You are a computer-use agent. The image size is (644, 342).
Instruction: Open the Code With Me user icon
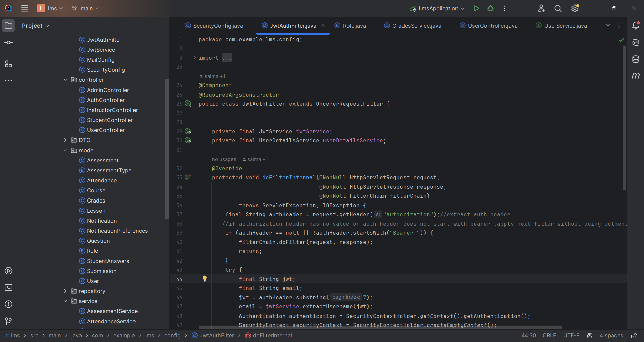pos(541,8)
